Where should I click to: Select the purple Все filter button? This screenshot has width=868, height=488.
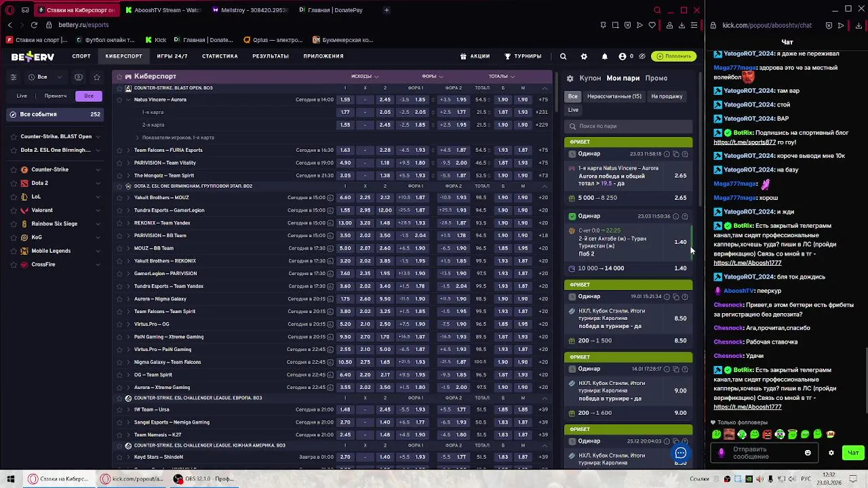pos(89,96)
